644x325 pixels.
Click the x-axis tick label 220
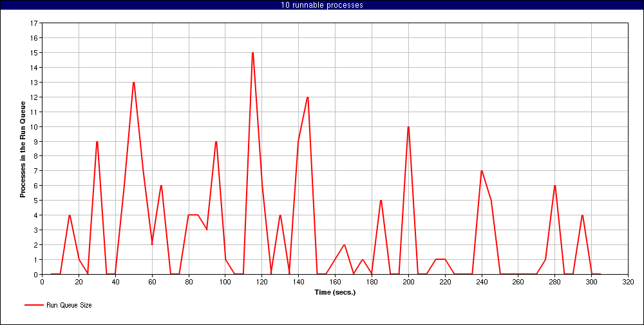(445, 282)
